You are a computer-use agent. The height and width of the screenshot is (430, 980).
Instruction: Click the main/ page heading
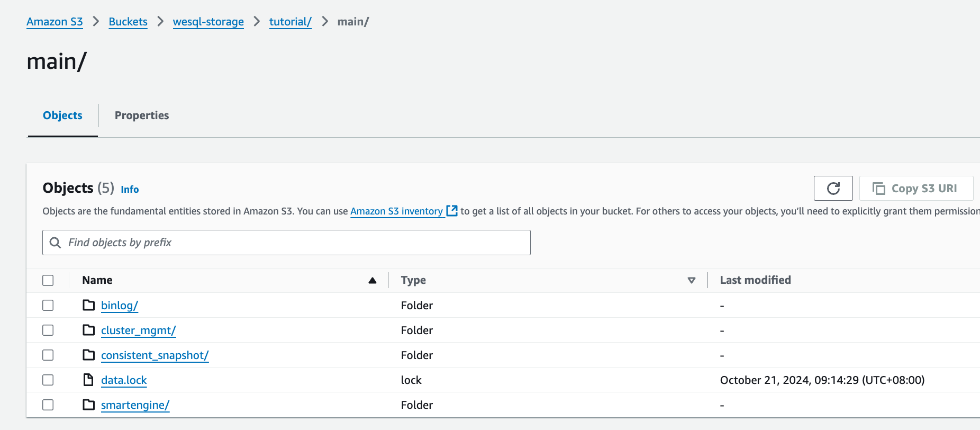(57, 61)
